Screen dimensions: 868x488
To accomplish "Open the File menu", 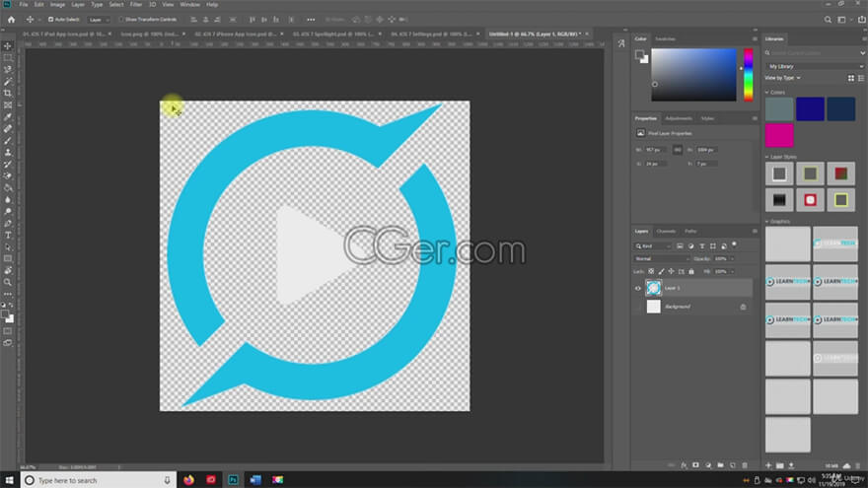I will (x=24, y=4).
